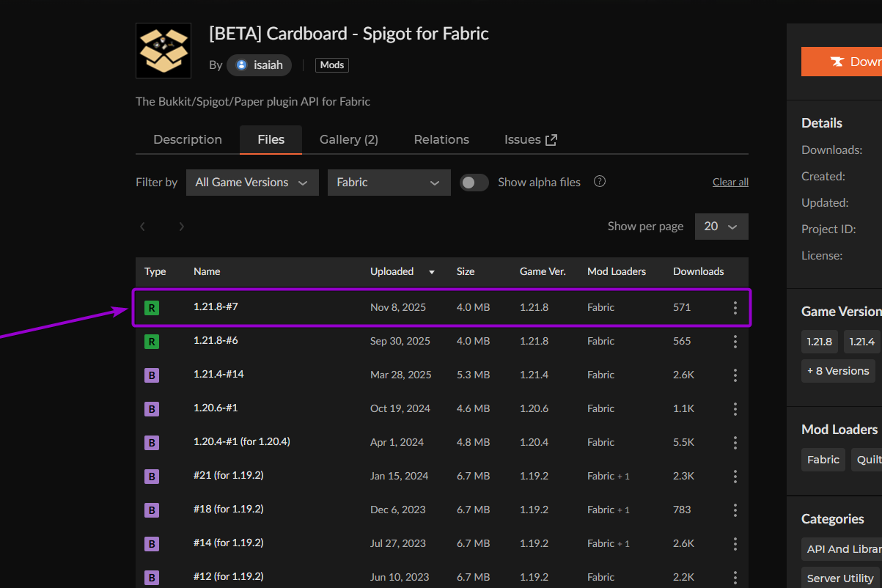Image resolution: width=882 pixels, height=588 pixels.
Task: Go to the next page arrow
Action: pyautogui.click(x=181, y=227)
